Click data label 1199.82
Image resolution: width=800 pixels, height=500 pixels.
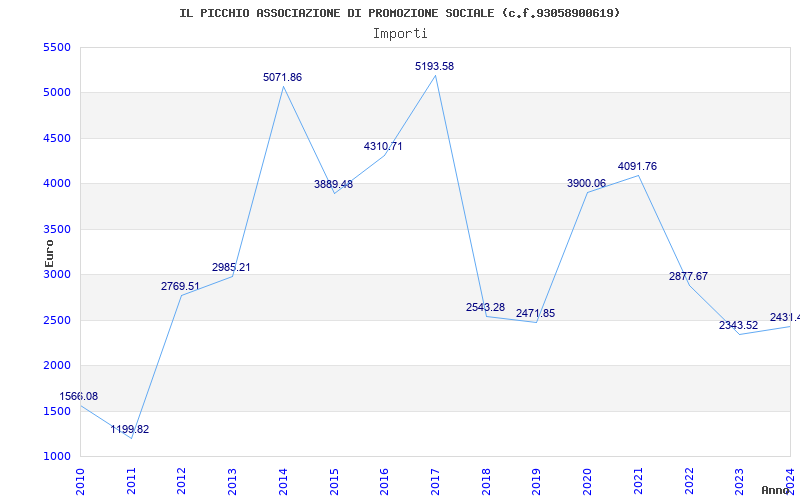click(130, 429)
